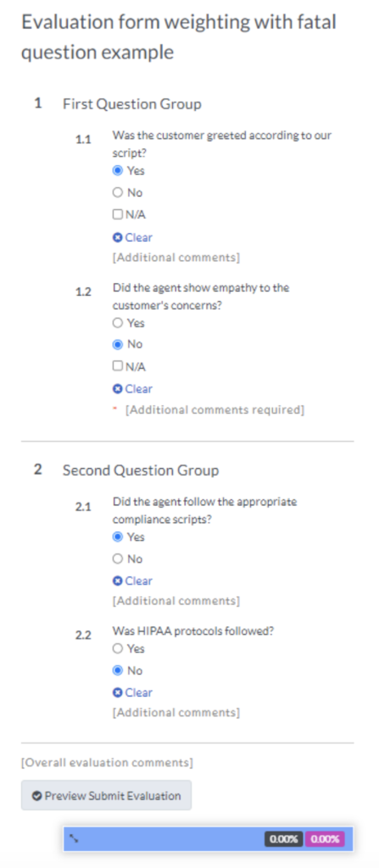Viewport: 379px width, 868px height.
Task: Click the Clear x icon for question 2.1
Action: click(x=117, y=581)
